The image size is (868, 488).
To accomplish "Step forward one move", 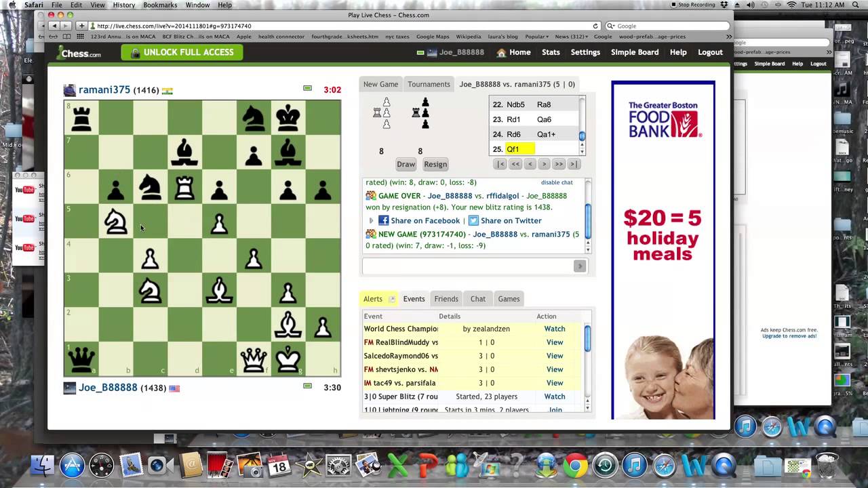I will coord(544,164).
